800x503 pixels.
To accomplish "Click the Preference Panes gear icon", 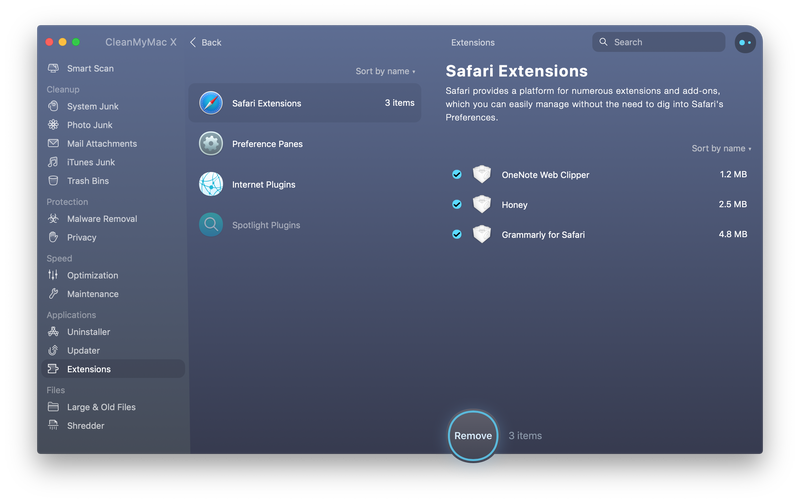I will pos(211,144).
